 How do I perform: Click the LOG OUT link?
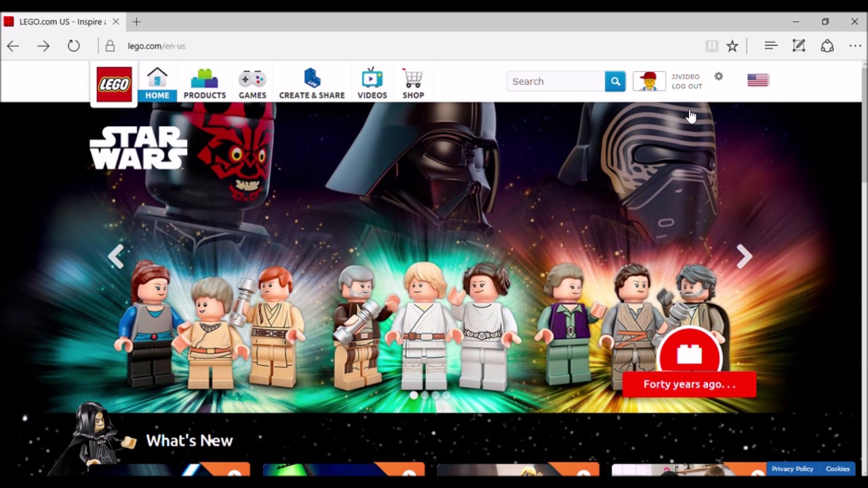click(x=687, y=87)
